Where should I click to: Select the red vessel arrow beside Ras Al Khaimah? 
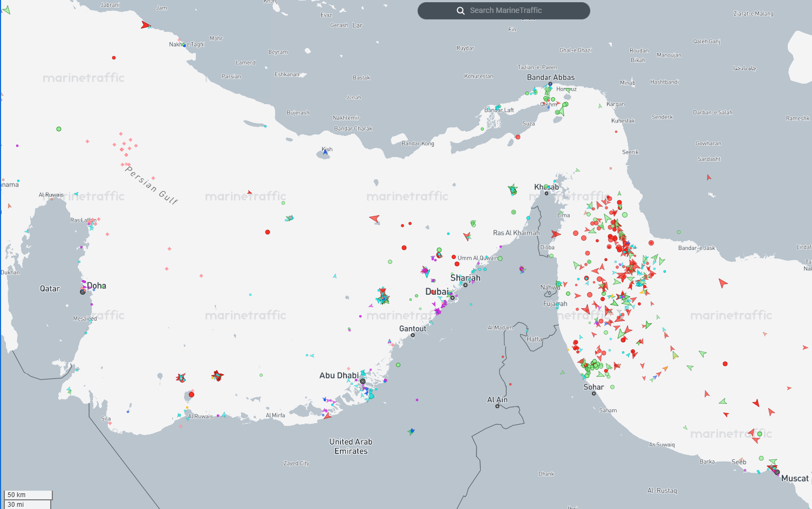coord(556,234)
